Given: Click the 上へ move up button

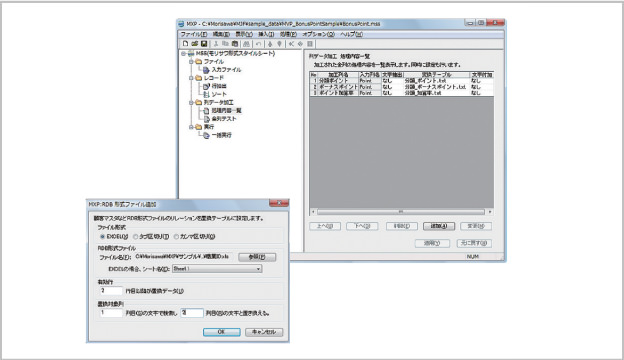Looking at the screenshot, I should point(325,226).
